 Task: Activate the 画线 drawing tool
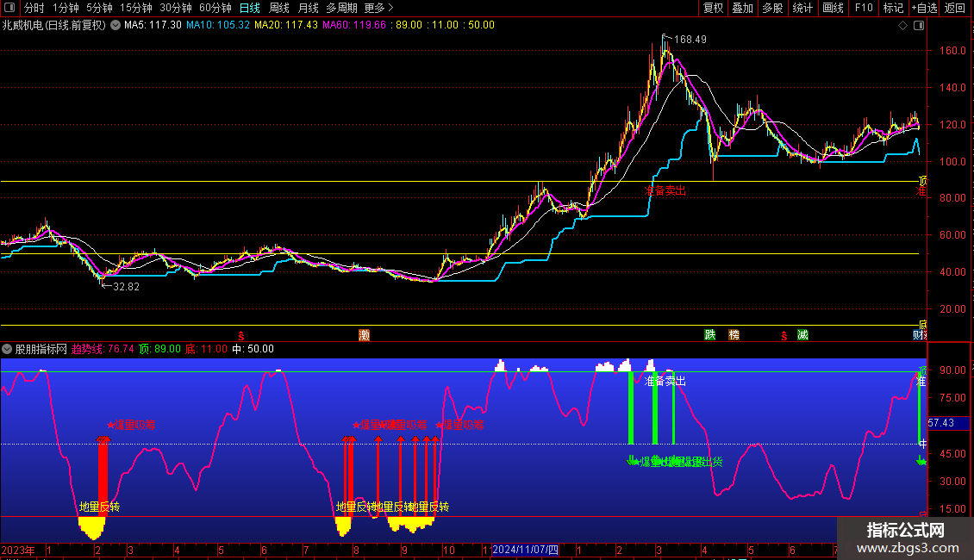833,8
